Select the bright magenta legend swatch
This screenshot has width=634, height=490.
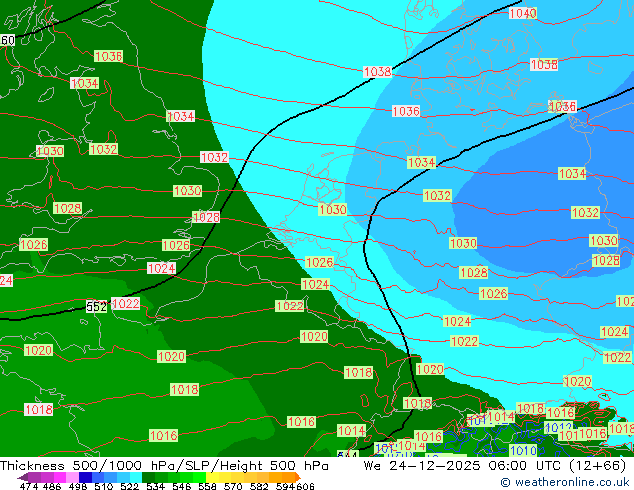pyautogui.click(x=60, y=477)
